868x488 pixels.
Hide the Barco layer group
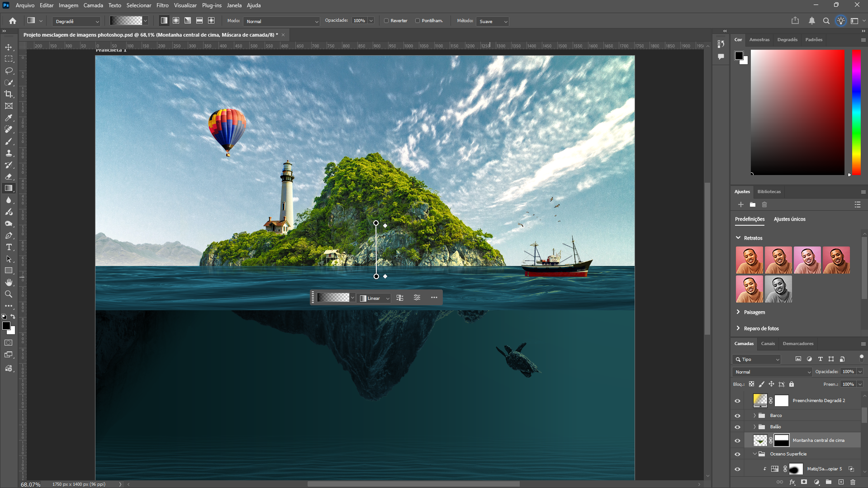tap(737, 416)
